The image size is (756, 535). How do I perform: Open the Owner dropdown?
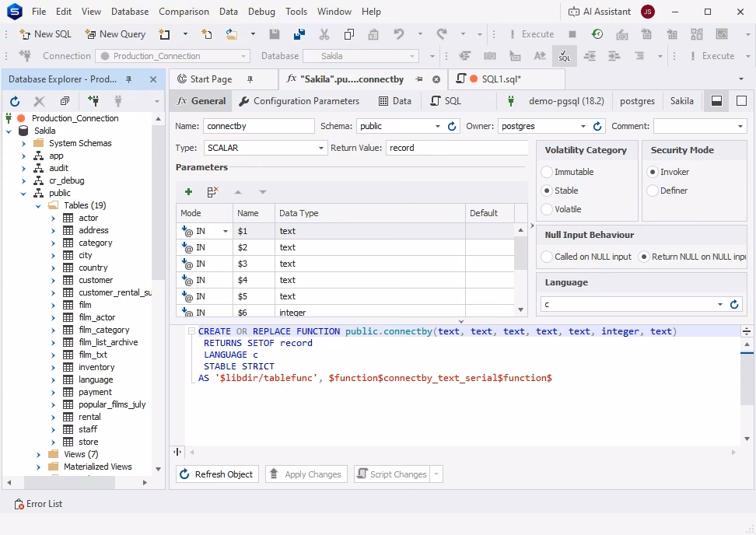click(583, 126)
